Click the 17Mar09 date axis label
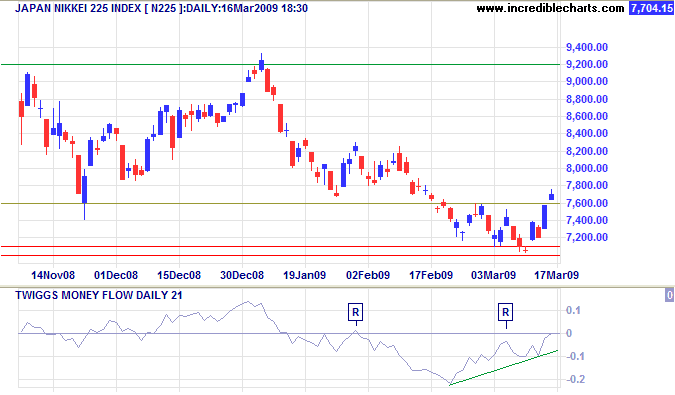 point(556,275)
